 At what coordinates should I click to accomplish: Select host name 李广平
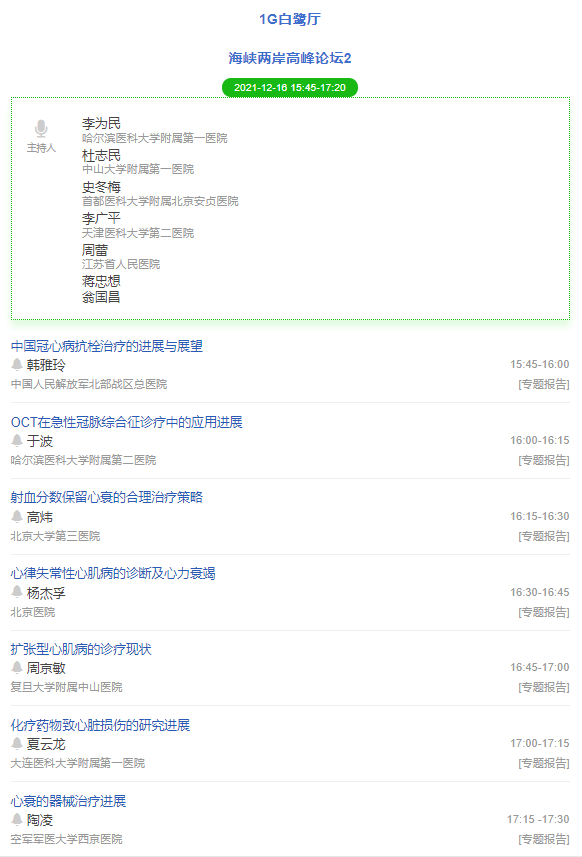tap(101, 219)
